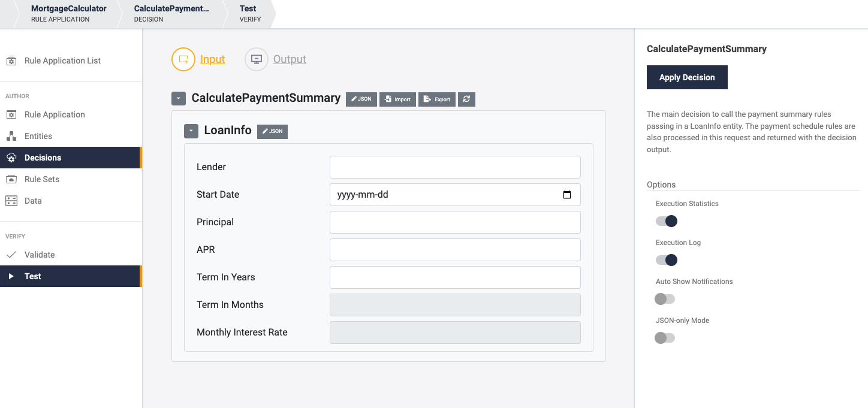Image resolution: width=868 pixels, height=408 pixels.
Task: Click the Import button
Action: click(397, 99)
